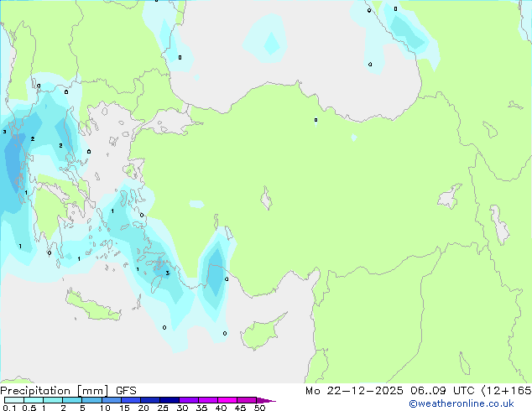Image resolution: width=532 pixels, height=411 pixels.
Task: Click the over-50 mm legend arrow tip
Action: tap(266, 401)
